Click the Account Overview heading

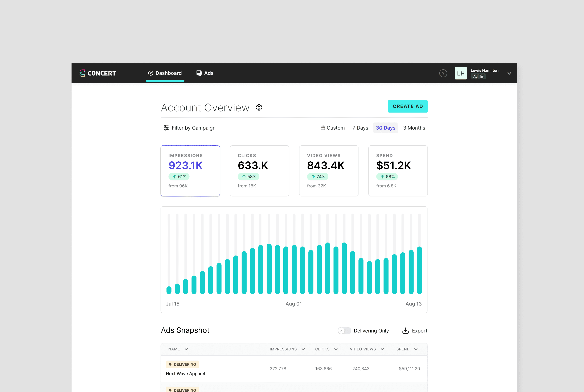[x=205, y=108]
